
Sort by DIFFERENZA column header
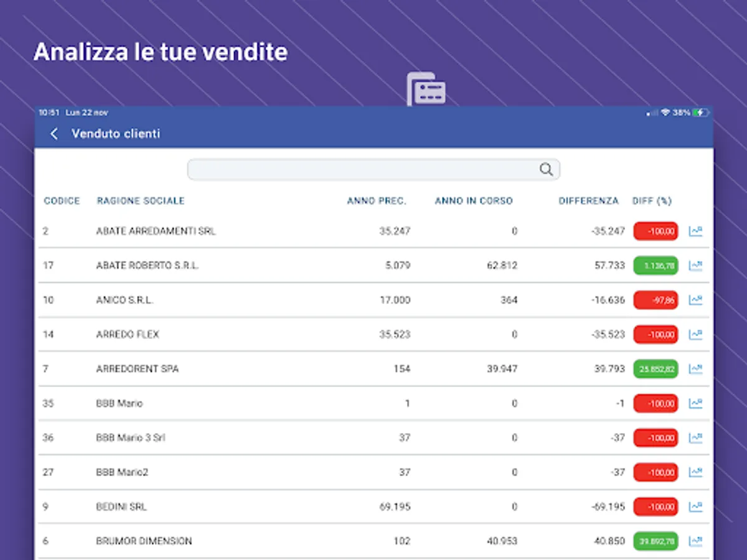tap(589, 201)
